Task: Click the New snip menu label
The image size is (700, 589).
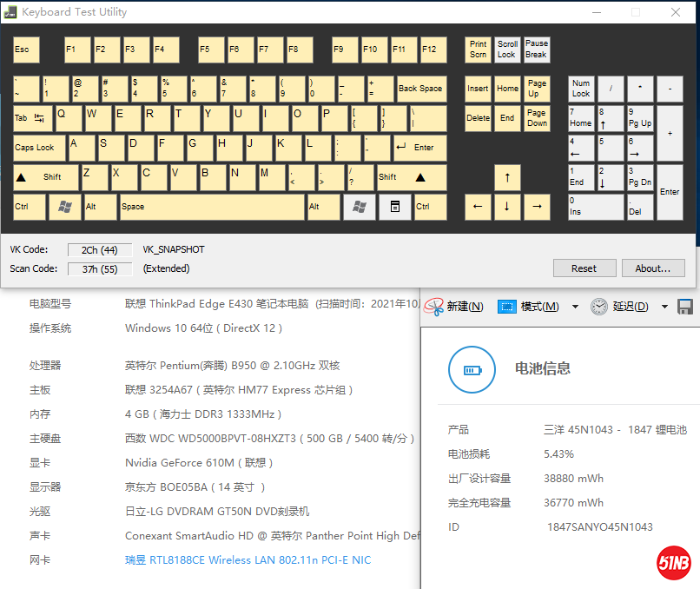Action: pyautogui.click(x=466, y=307)
